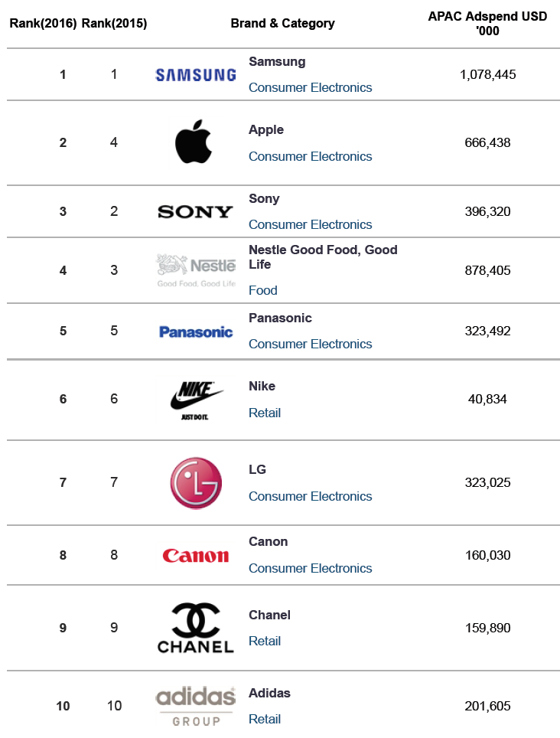Click the Brand & Category column header
Viewport: 560px width, 738px height.
click(282, 24)
